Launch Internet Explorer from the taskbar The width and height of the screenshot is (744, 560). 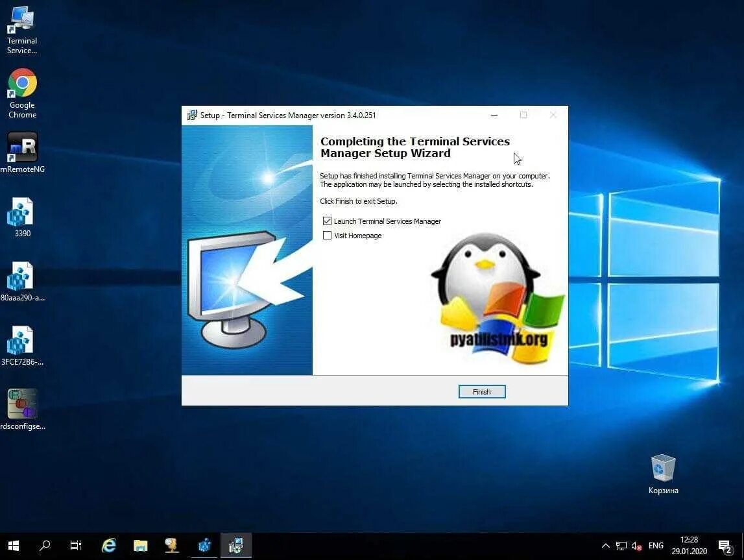pos(109,546)
